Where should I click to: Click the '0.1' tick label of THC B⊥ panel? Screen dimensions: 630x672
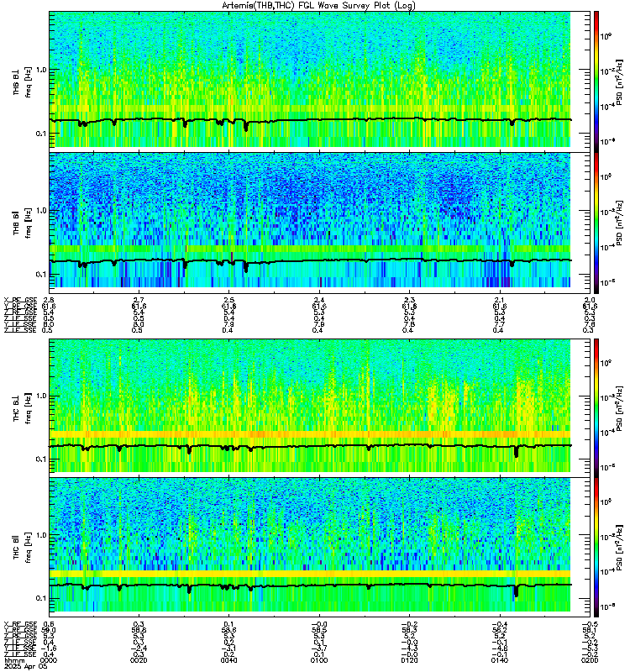pos(41,459)
